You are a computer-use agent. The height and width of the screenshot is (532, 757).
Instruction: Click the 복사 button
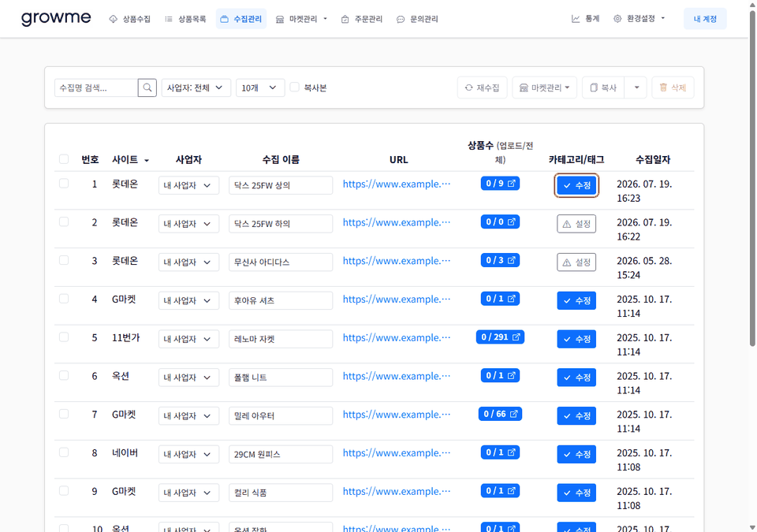(x=603, y=87)
